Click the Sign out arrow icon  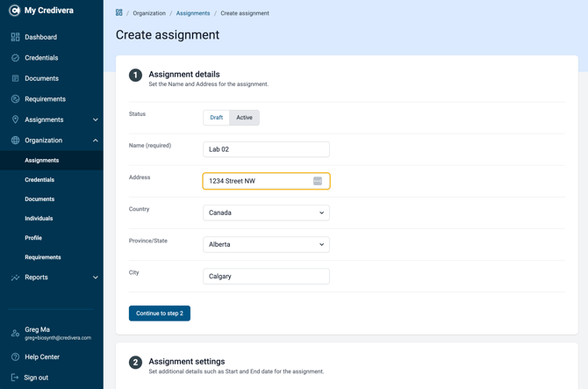(15, 378)
